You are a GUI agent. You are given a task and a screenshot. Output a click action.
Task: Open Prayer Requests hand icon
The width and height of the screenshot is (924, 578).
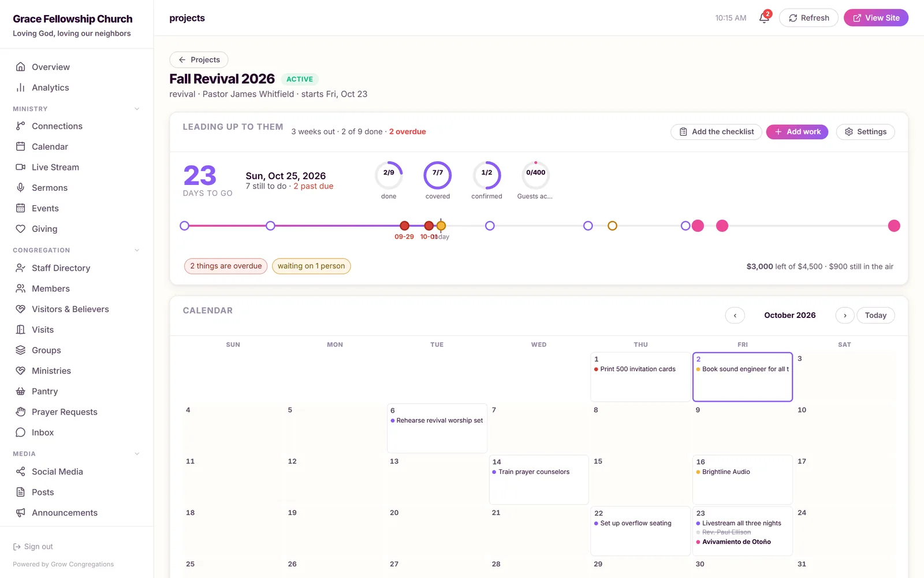[21, 412]
